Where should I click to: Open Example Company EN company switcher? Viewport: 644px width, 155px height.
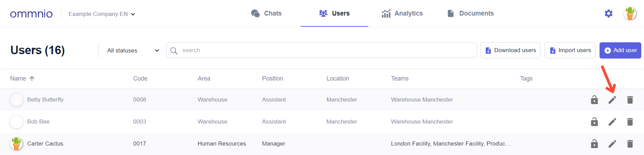click(102, 14)
